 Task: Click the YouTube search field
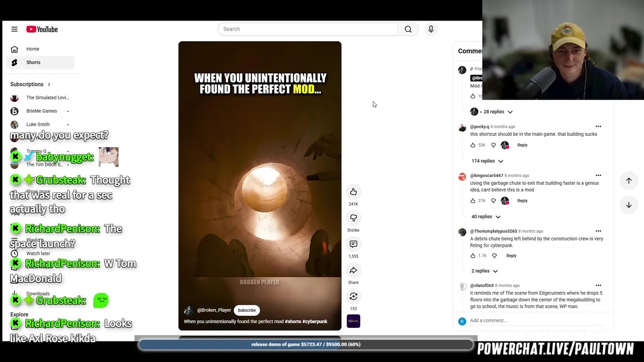pyautogui.click(x=307, y=29)
